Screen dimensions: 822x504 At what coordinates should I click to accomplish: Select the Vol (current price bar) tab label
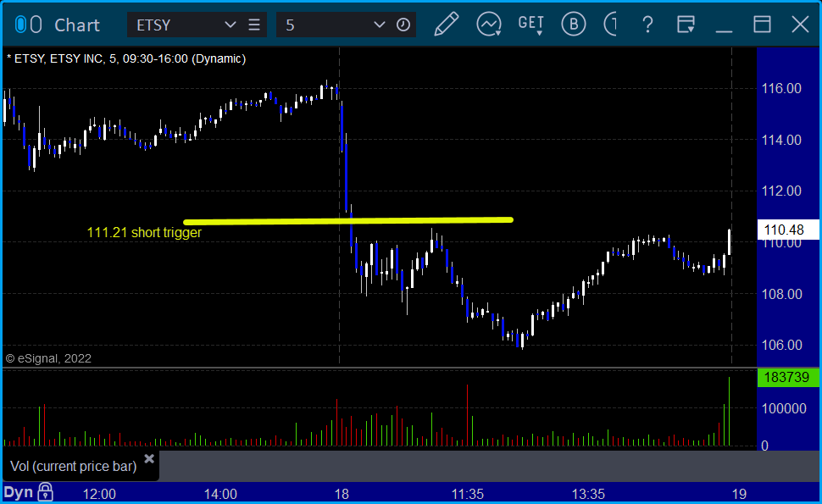click(x=74, y=466)
